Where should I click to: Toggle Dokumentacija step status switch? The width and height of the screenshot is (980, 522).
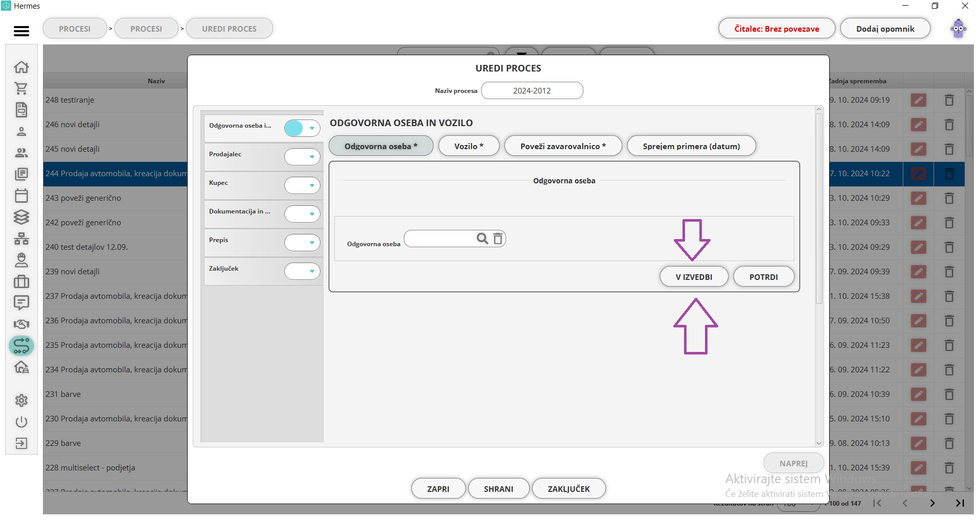pos(302,214)
